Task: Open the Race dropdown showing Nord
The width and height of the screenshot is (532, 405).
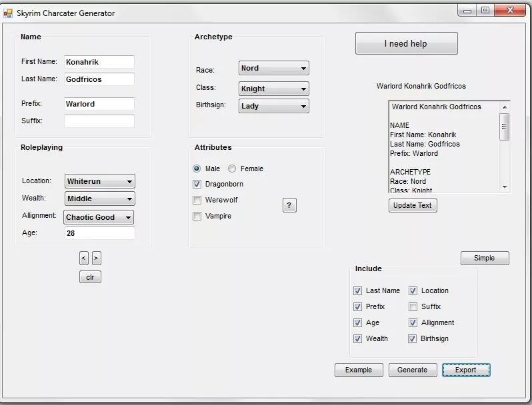Action: coord(274,68)
